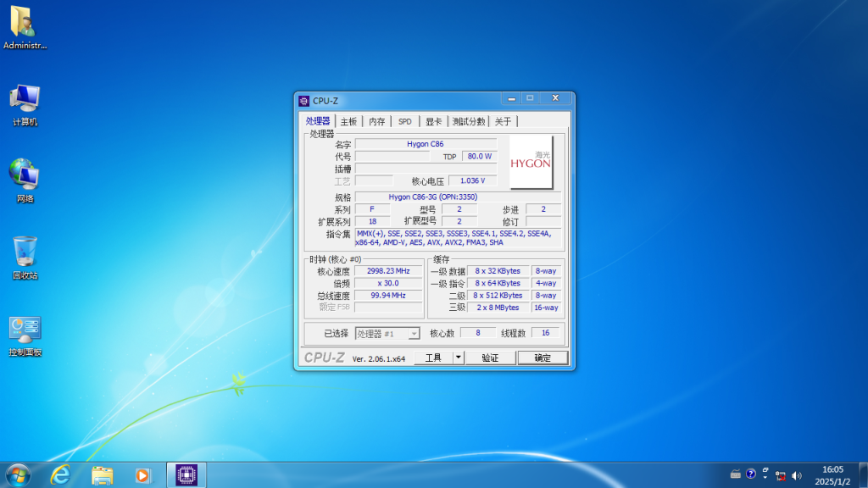This screenshot has height=488, width=868.
Task: Open the 工具 dropdown arrow
Action: (x=456, y=357)
